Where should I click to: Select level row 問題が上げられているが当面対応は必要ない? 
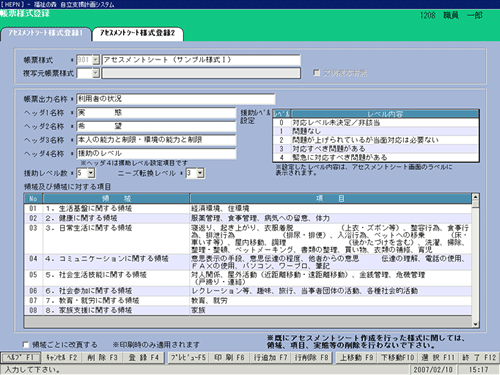(x=376, y=140)
